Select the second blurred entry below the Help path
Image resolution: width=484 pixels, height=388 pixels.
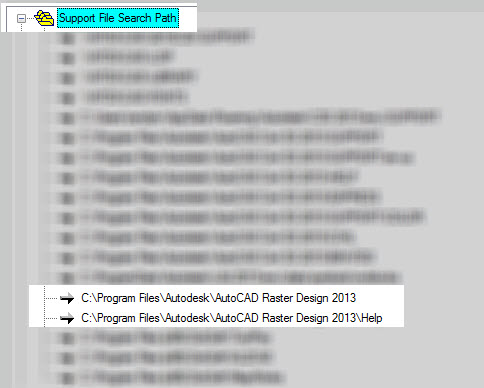[x=178, y=357]
